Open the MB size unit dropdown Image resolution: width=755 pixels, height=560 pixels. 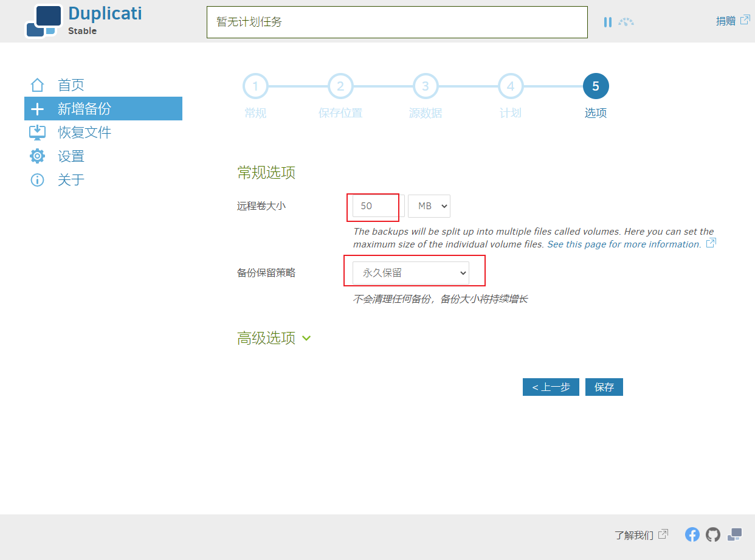pyautogui.click(x=429, y=206)
